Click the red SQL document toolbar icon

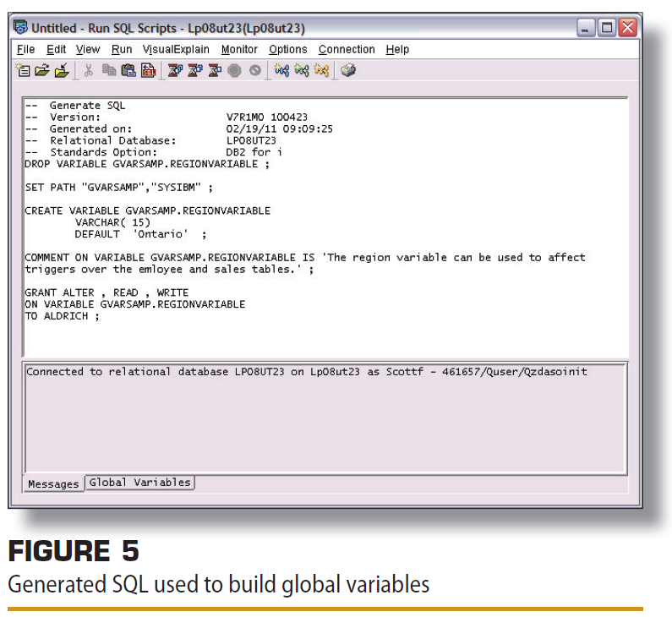tap(148, 70)
